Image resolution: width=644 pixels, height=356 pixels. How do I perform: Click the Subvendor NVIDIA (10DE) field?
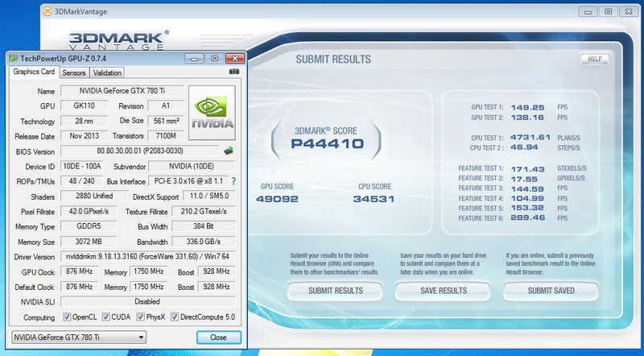pyautogui.click(x=192, y=166)
